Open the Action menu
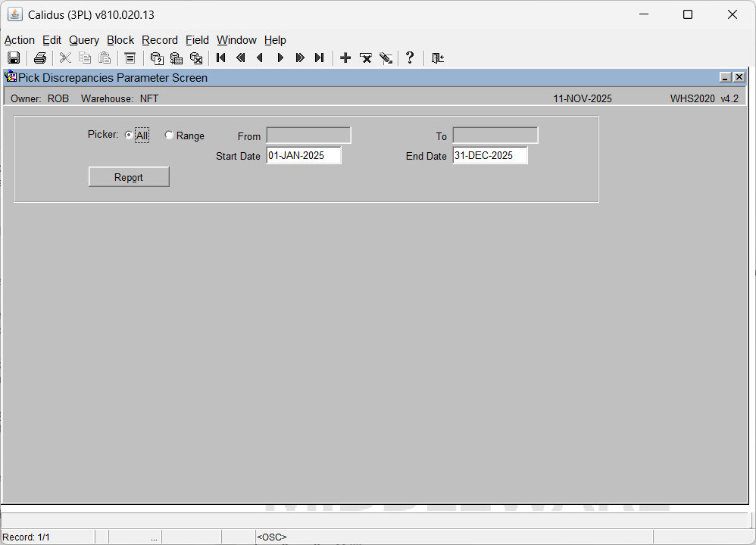 [20, 40]
